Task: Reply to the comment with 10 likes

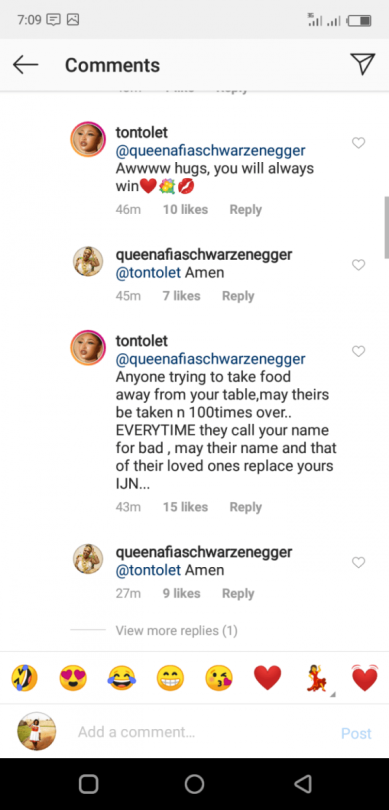Action: 245,209
